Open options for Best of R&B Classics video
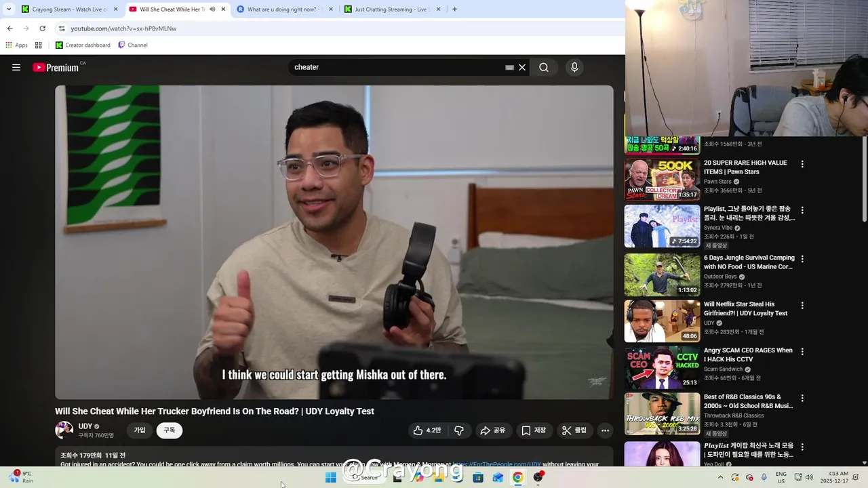This screenshot has height=488, width=868. click(802, 398)
